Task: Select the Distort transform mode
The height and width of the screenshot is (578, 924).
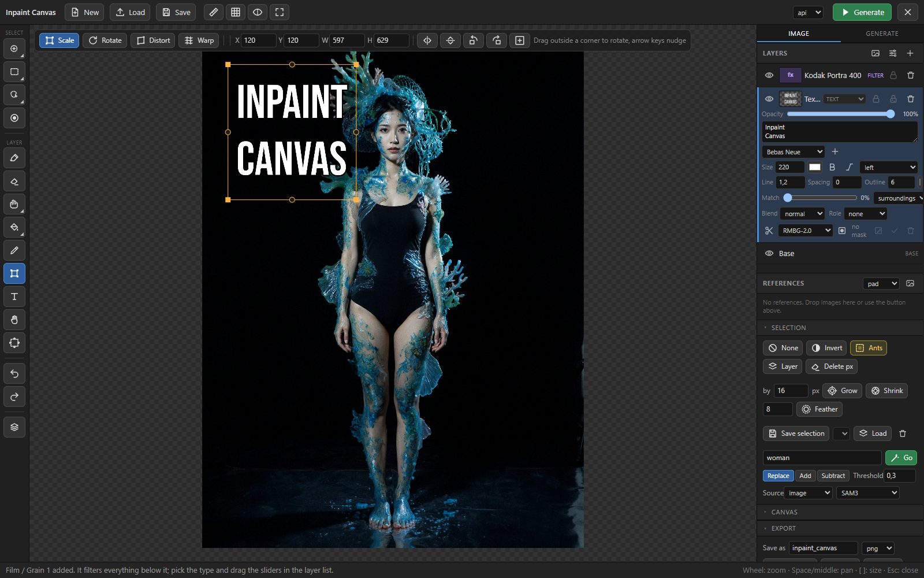Action: tap(153, 40)
